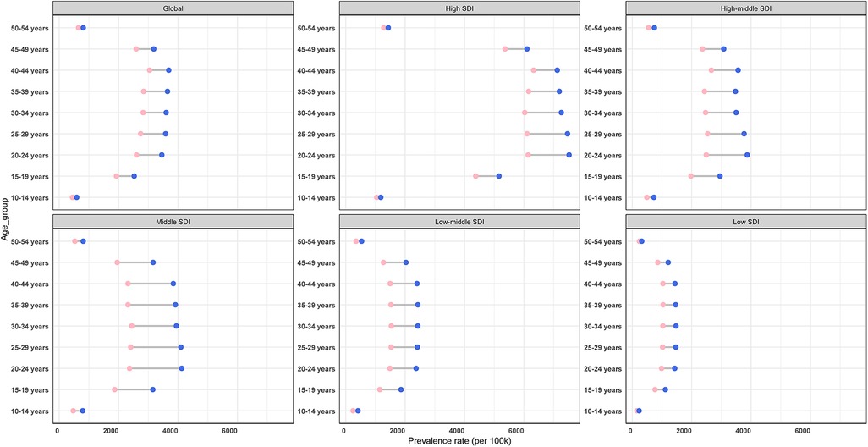The height and width of the screenshot is (447, 868).
Task: Click pink dot for 15-19 years in Middle SDI
Action: pos(115,389)
